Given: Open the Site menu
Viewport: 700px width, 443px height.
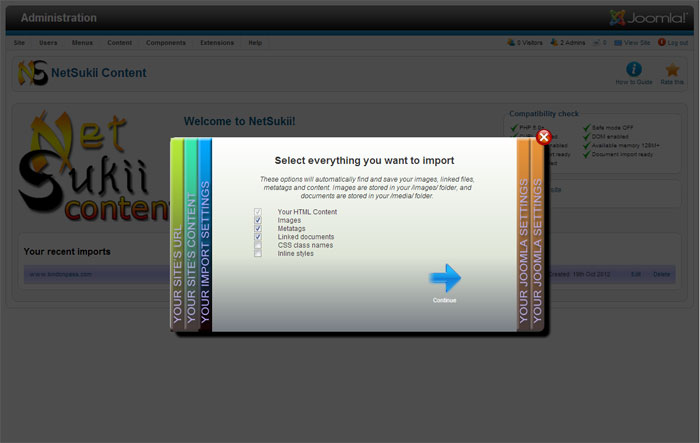Looking at the screenshot, I should pos(19,43).
